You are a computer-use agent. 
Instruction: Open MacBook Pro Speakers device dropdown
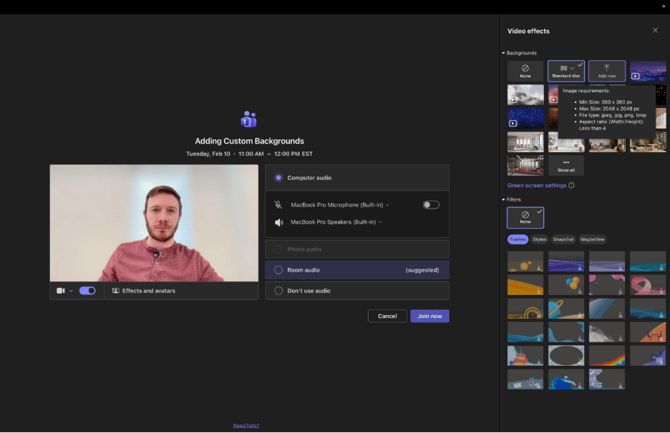point(336,222)
